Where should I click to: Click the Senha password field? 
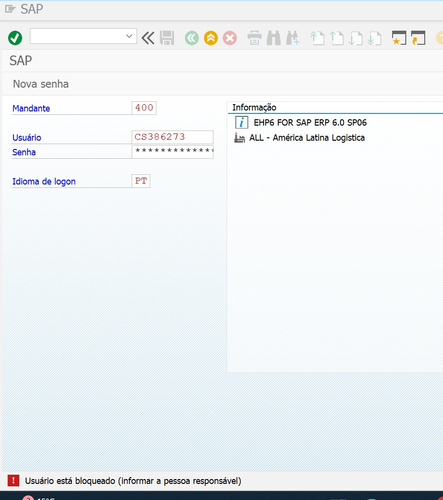coord(172,151)
